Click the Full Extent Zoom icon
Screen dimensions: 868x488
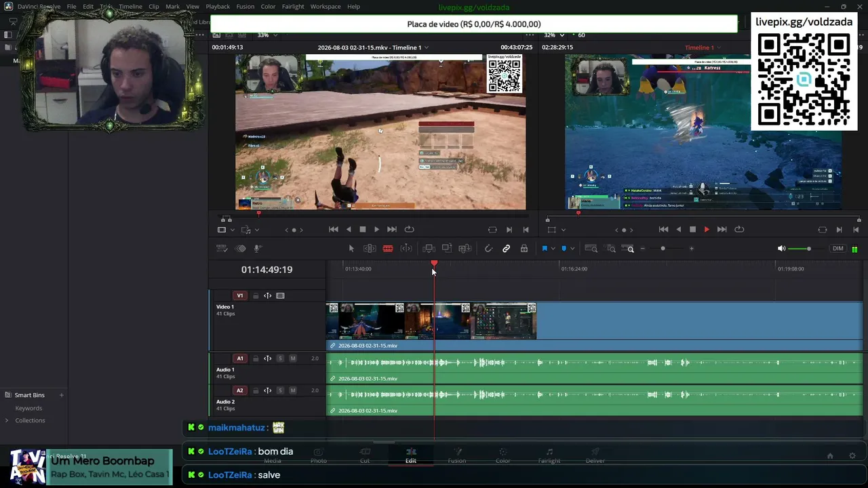point(591,249)
